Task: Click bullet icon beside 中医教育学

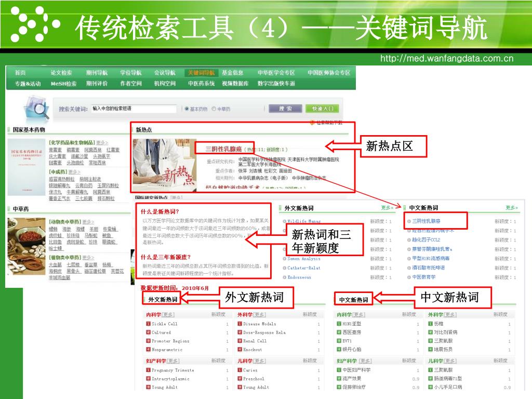Action: point(409,277)
